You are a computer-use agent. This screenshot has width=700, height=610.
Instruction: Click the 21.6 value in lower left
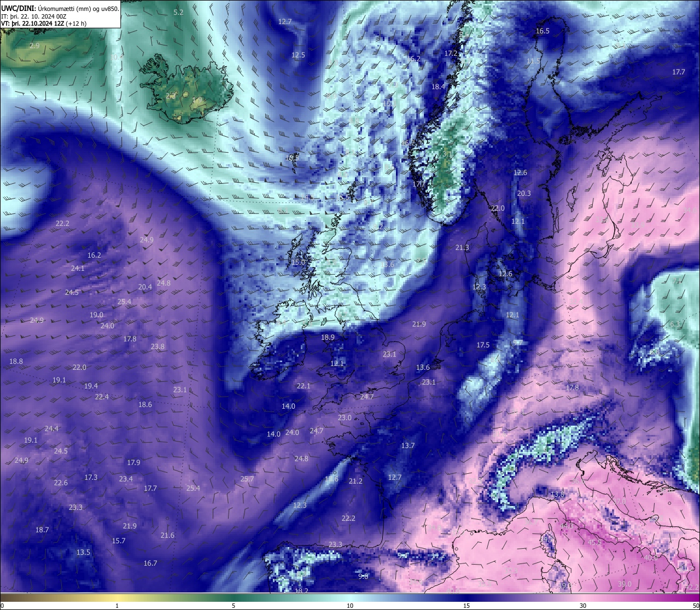167,535
